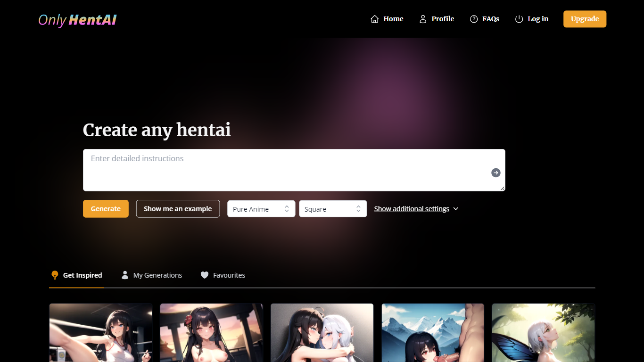The image size is (644, 362).
Task: Click the site logo in the header
Action: coord(77,20)
